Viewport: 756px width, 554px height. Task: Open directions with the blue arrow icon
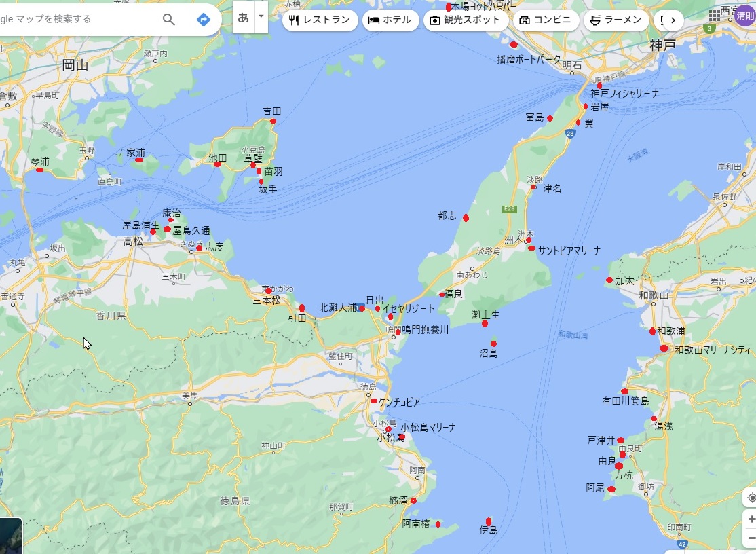(203, 19)
